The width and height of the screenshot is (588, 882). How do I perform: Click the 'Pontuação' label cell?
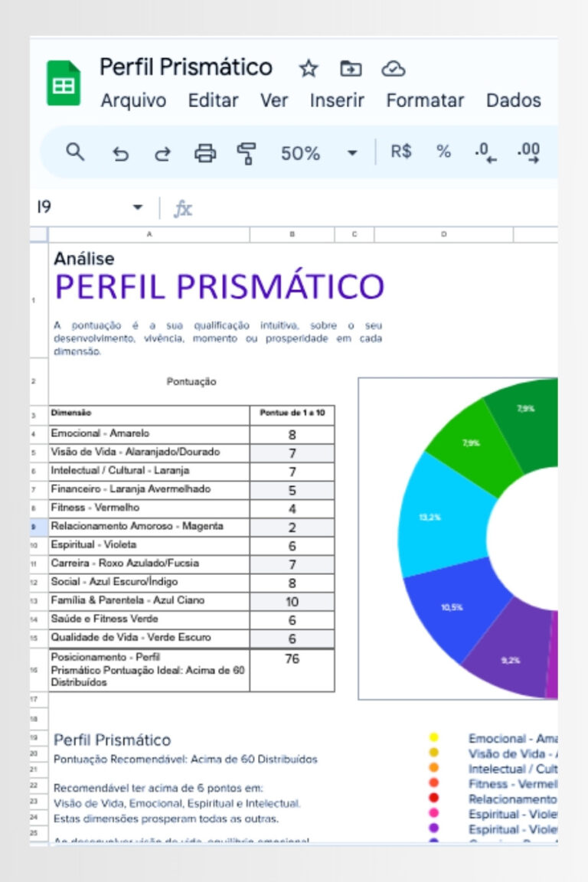point(191,381)
